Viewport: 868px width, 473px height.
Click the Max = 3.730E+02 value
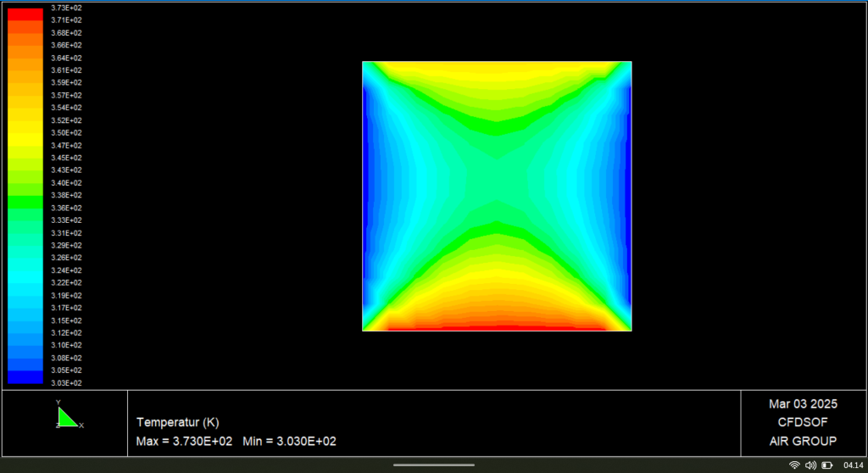tap(185, 442)
